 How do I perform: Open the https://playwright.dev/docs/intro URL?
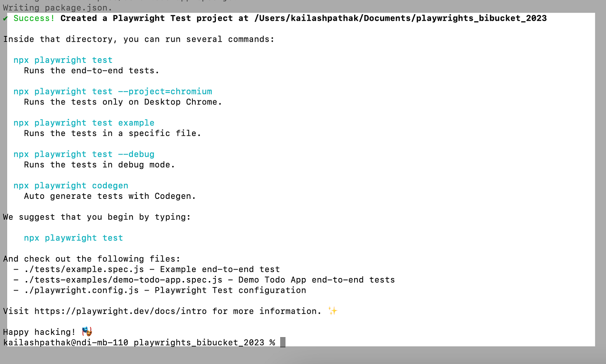pos(120,311)
